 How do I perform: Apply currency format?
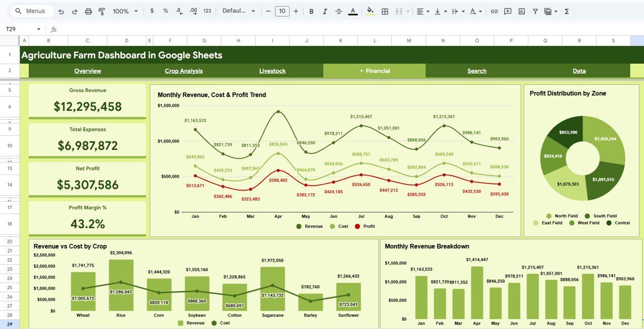tap(152, 11)
